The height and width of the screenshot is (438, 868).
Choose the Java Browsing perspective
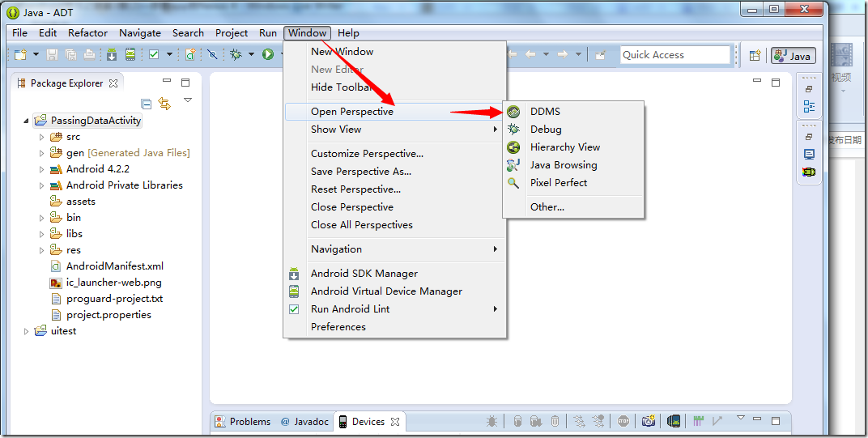tap(573, 165)
